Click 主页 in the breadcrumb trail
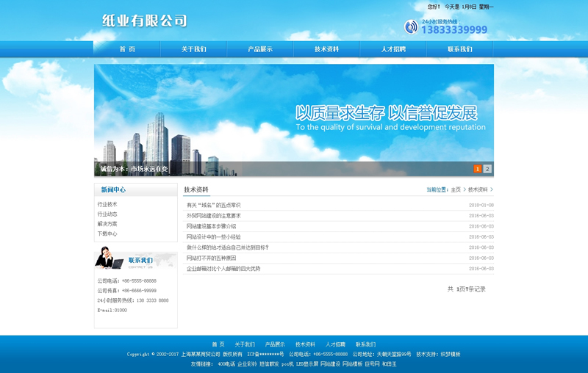Image resolution: width=588 pixels, height=373 pixels. (x=456, y=189)
